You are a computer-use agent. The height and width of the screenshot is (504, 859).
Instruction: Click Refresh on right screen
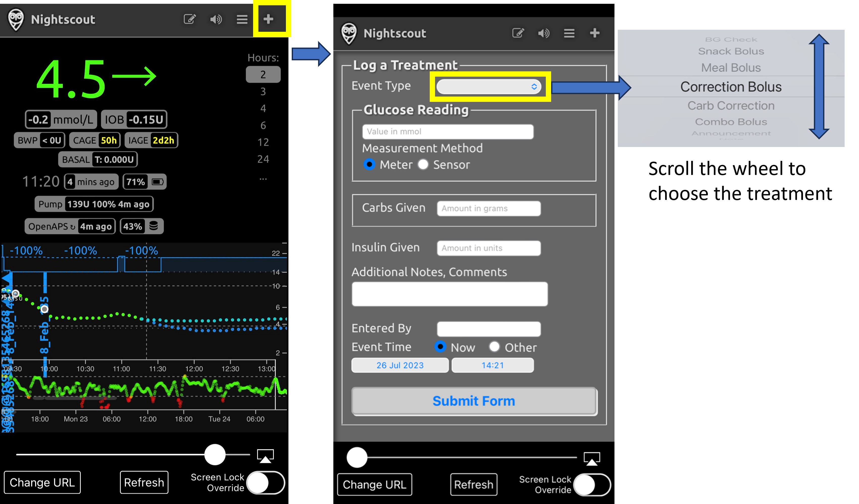point(473,485)
